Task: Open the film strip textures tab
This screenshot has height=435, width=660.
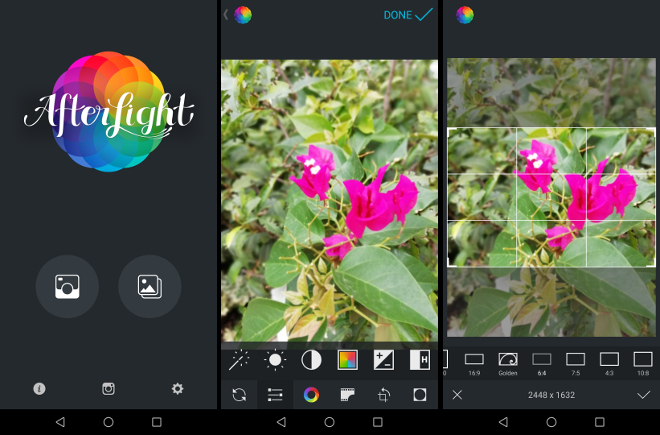Action: coord(347,395)
